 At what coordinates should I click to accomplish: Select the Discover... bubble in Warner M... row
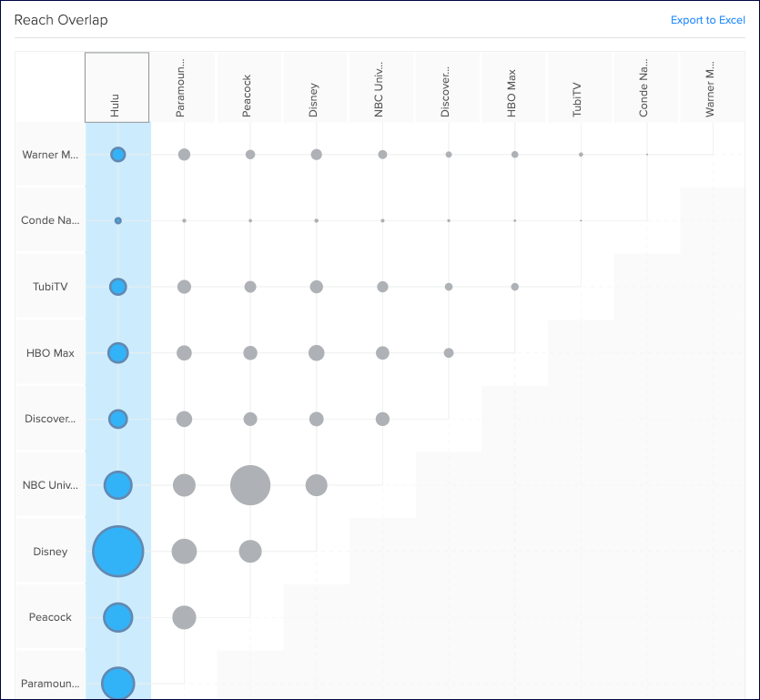point(449,155)
